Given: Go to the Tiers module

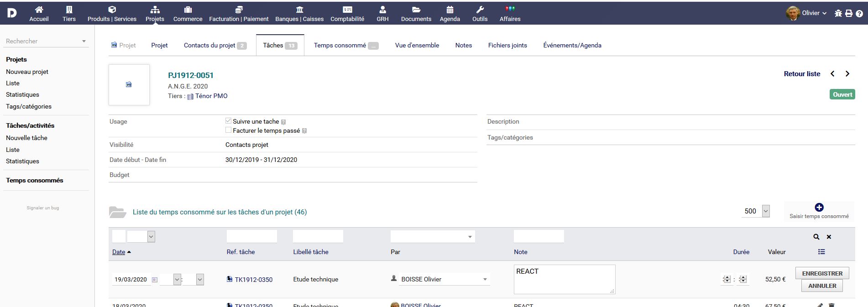Looking at the screenshot, I should coord(69,14).
